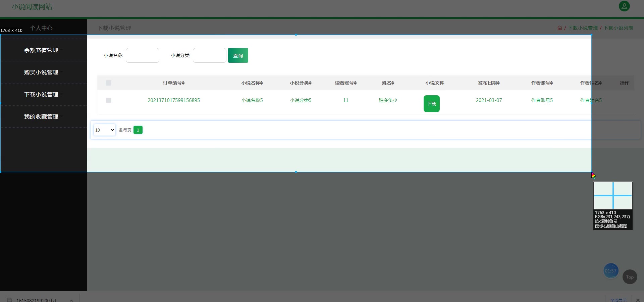Click cell 作者姓名5
The width and height of the screenshot is (644, 302).
(x=591, y=100)
